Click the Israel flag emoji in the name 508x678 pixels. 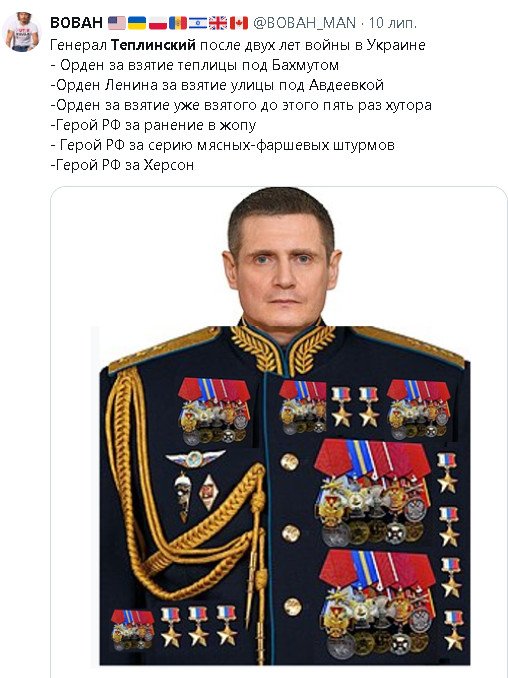point(198,23)
